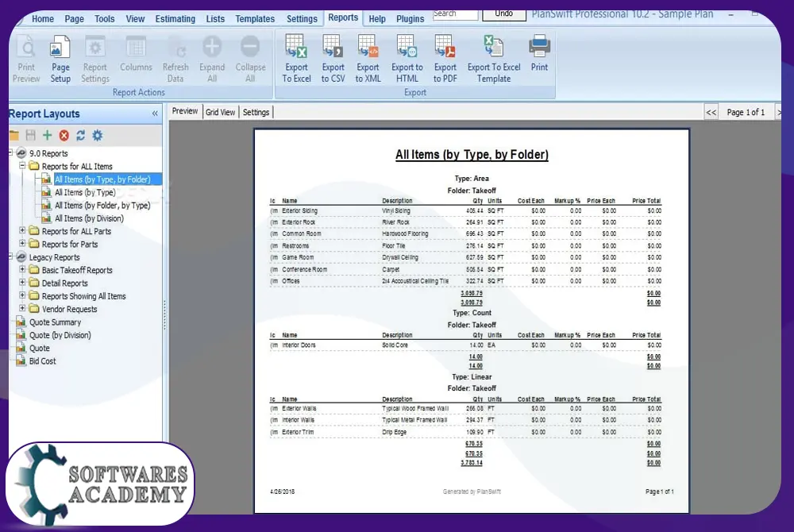Switch to report Settings tab
The image size is (794, 532).
click(x=256, y=112)
